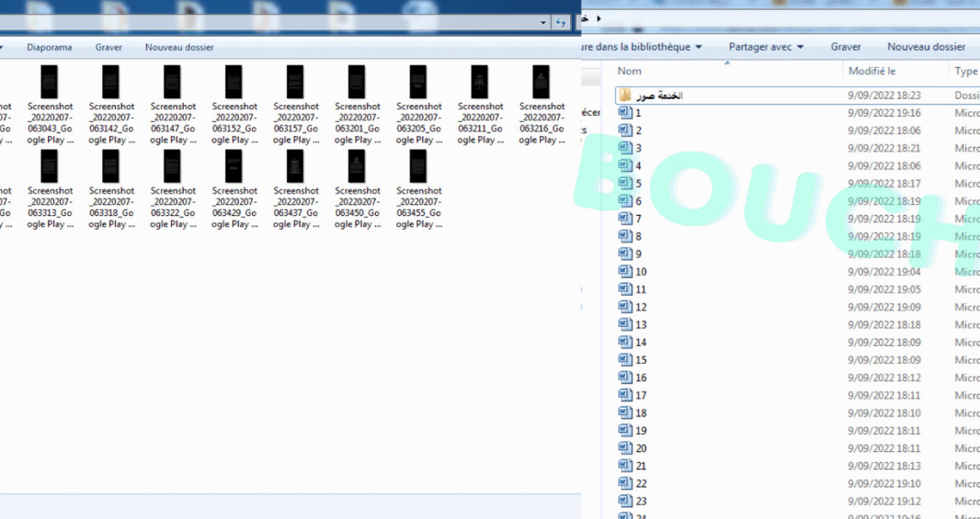Viewport: 980px width, 519px height.
Task: Select thumbnail Screenshot_20220207-063201 image file
Action: [x=357, y=82]
